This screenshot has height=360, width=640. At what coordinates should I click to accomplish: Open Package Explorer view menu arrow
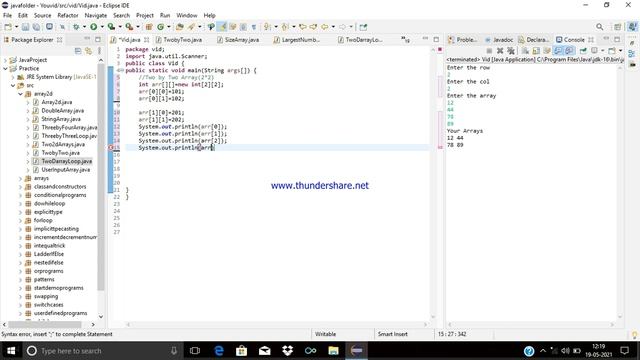tap(100, 51)
